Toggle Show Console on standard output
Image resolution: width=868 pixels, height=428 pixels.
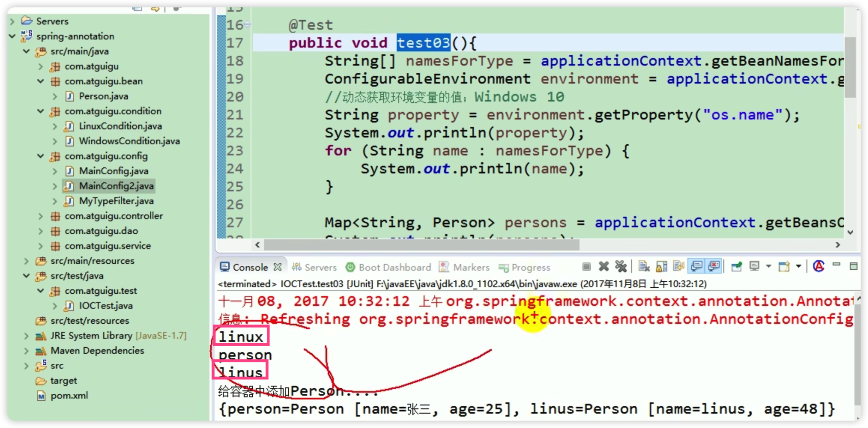click(x=696, y=267)
